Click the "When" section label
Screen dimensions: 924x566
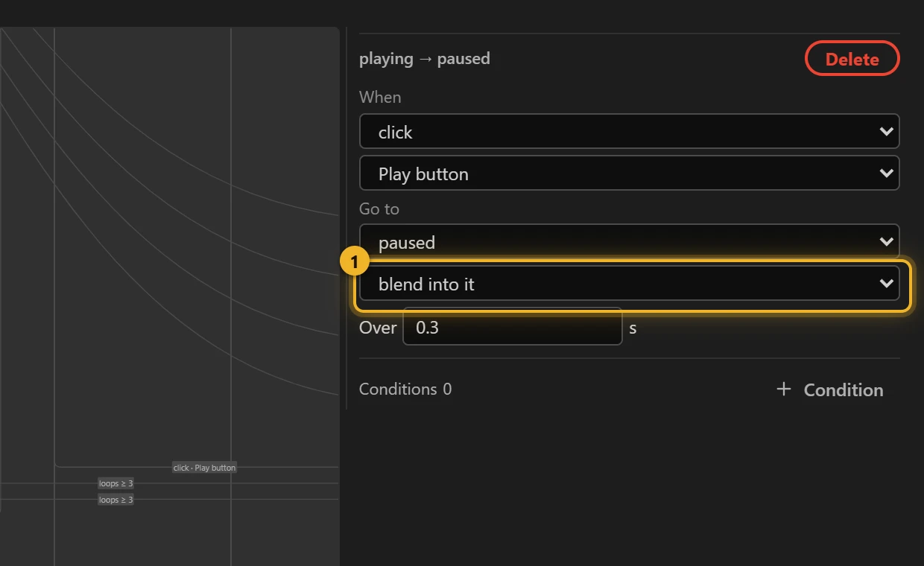coord(380,98)
